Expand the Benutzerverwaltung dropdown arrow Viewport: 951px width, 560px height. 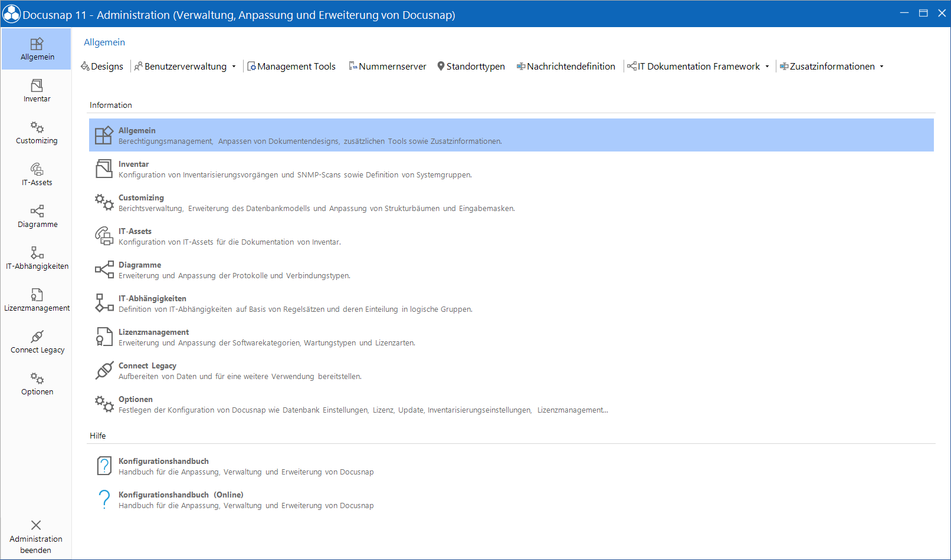(x=234, y=67)
